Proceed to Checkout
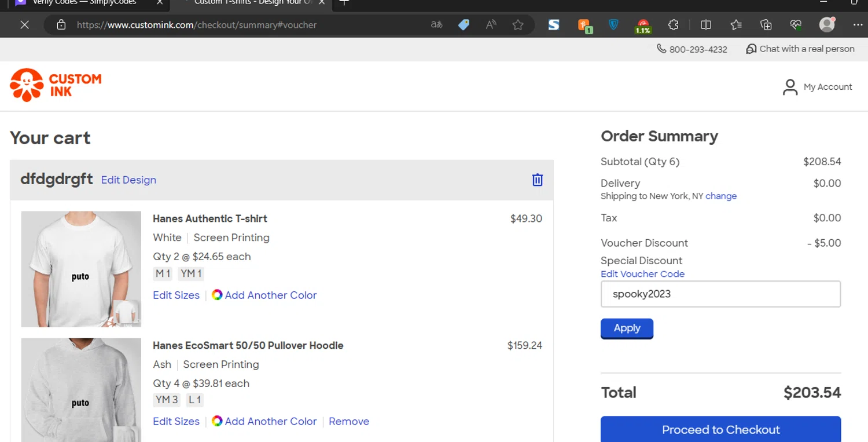Screen dimensions: 868x442 pyautogui.click(x=720, y=429)
